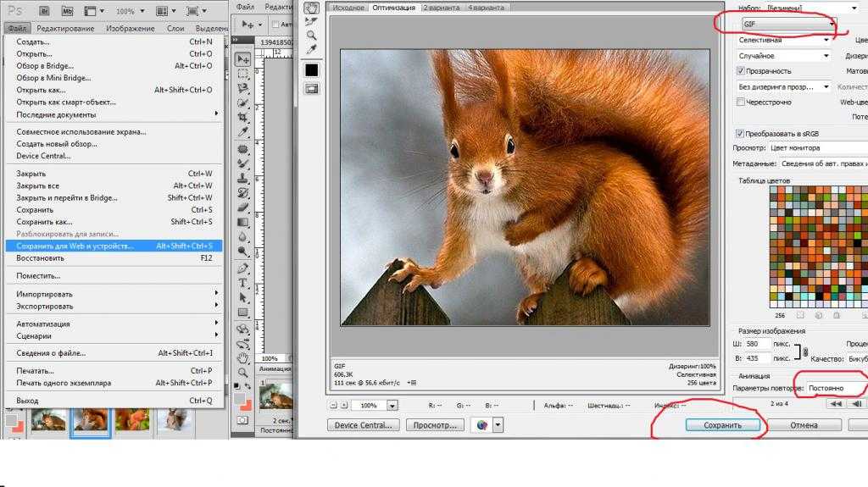Select the Slice Select tool in Save for Web

312,22
